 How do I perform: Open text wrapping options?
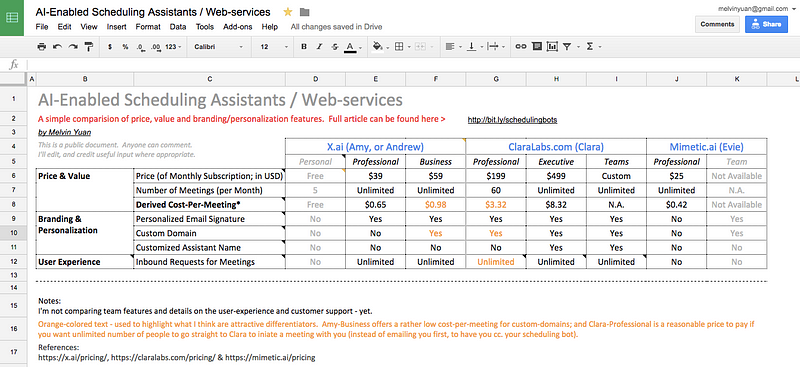pyautogui.click(x=493, y=46)
